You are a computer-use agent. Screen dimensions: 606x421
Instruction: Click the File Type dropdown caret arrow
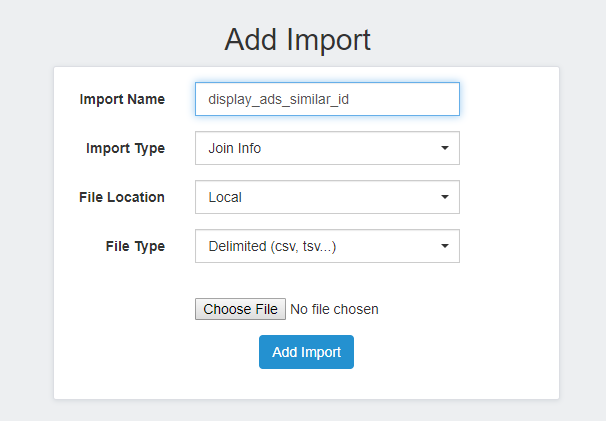[445, 246]
